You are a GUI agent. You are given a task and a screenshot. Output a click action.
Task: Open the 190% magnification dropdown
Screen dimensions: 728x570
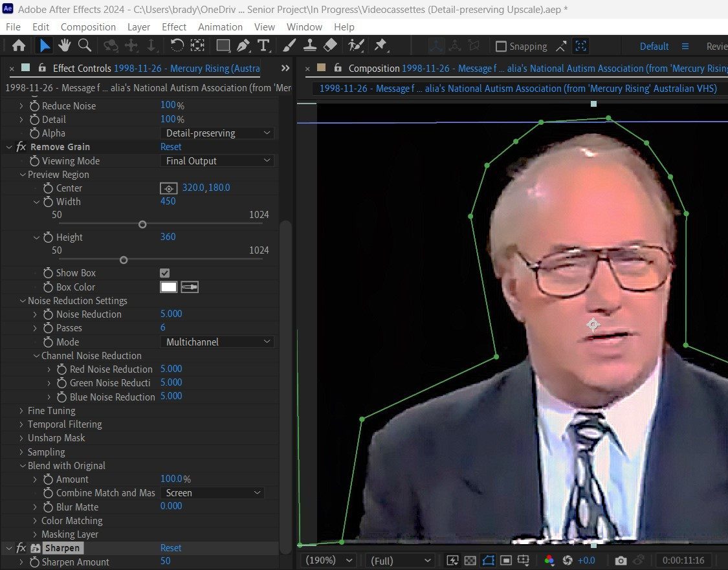[329, 560]
